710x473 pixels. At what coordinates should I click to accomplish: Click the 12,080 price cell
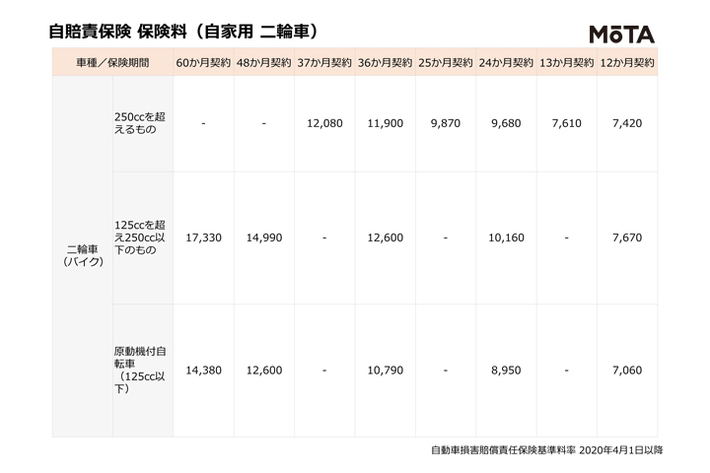324,124
